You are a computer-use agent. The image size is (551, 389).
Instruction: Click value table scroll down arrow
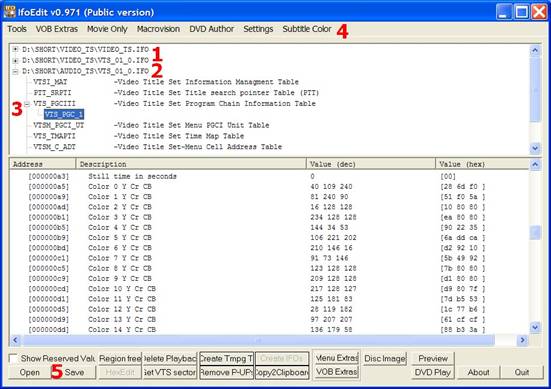(x=535, y=328)
